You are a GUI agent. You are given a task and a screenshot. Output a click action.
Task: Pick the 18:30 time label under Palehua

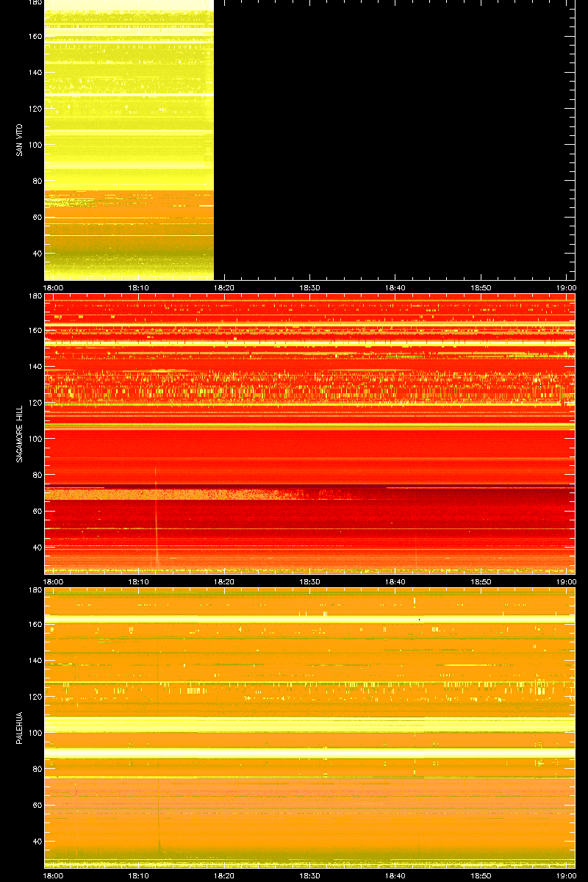(x=309, y=875)
